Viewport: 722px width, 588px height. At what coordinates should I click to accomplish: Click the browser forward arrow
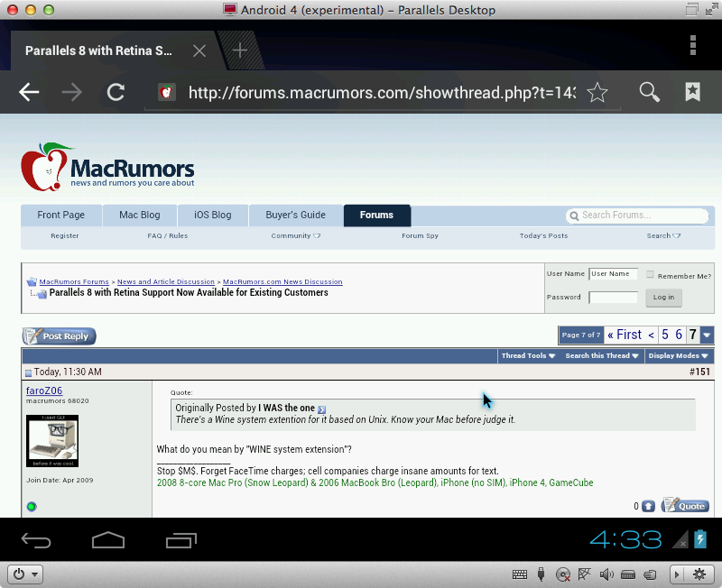[x=72, y=93]
